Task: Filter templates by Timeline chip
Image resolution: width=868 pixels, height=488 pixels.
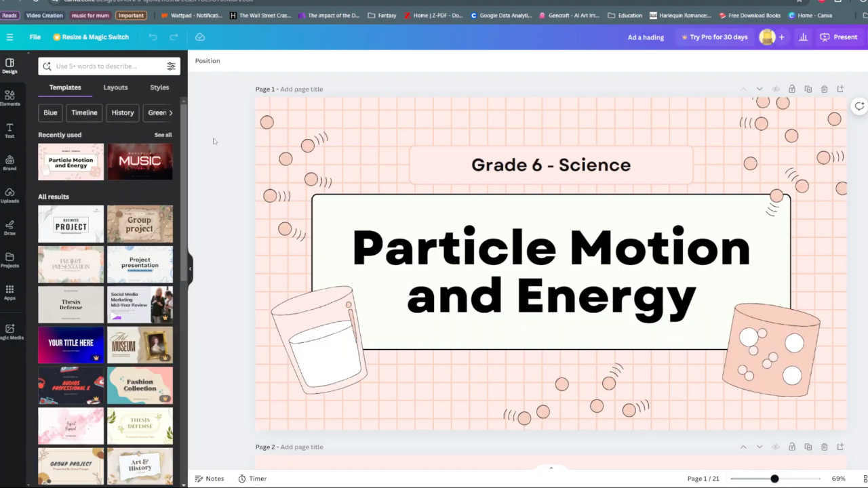Action: (x=84, y=113)
